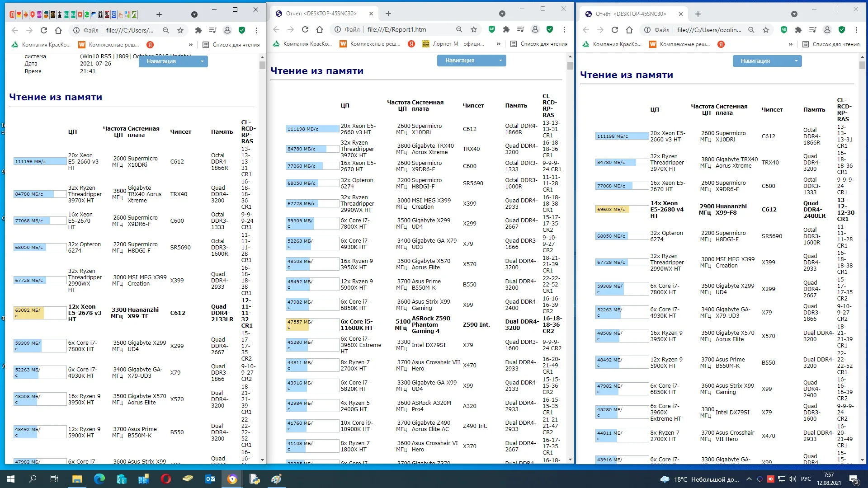Select the Отчёт tab in the middle window
The image size is (868, 488).
(321, 14)
